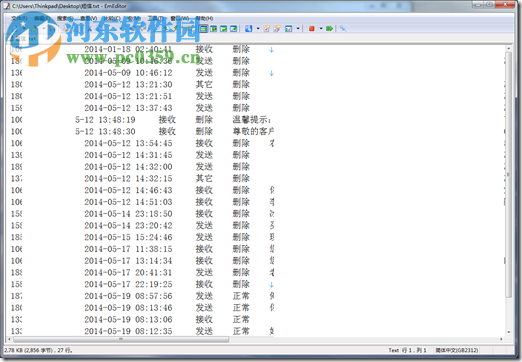The height and width of the screenshot is (362, 522).
Task: Click the horizontal scrollbar right arrow
Action: (501, 339)
